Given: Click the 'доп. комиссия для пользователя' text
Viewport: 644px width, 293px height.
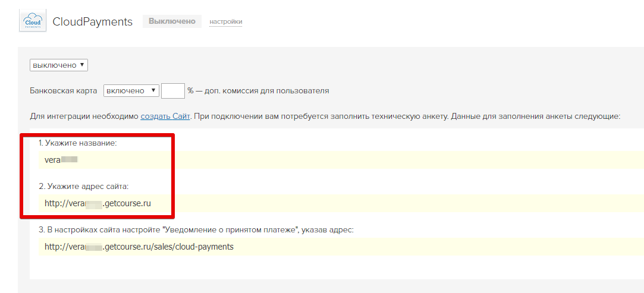Looking at the screenshot, I should coord(266,91).
